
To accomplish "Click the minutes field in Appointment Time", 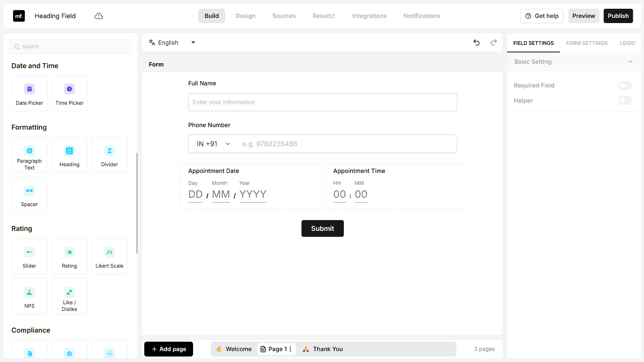I will tap(361, 194).
